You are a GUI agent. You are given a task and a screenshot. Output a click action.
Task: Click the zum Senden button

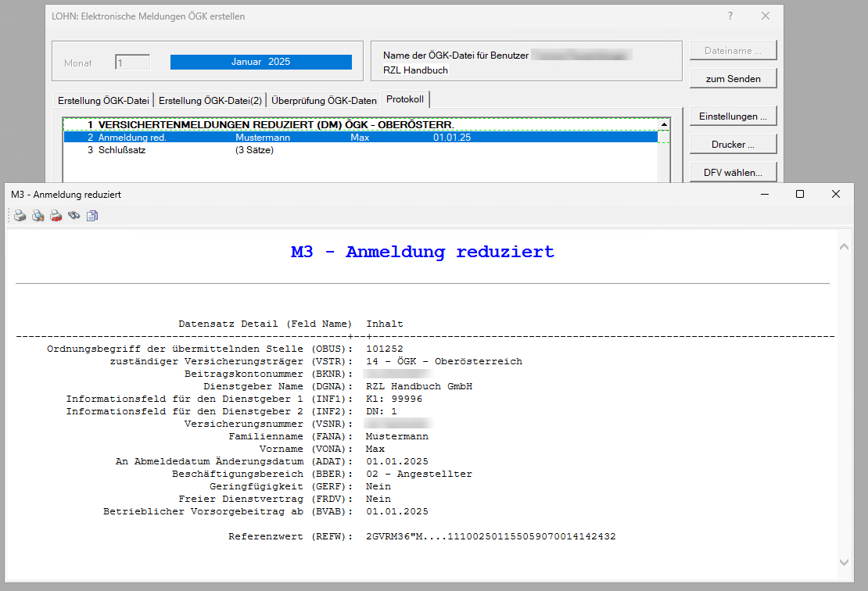coord(733,79)
